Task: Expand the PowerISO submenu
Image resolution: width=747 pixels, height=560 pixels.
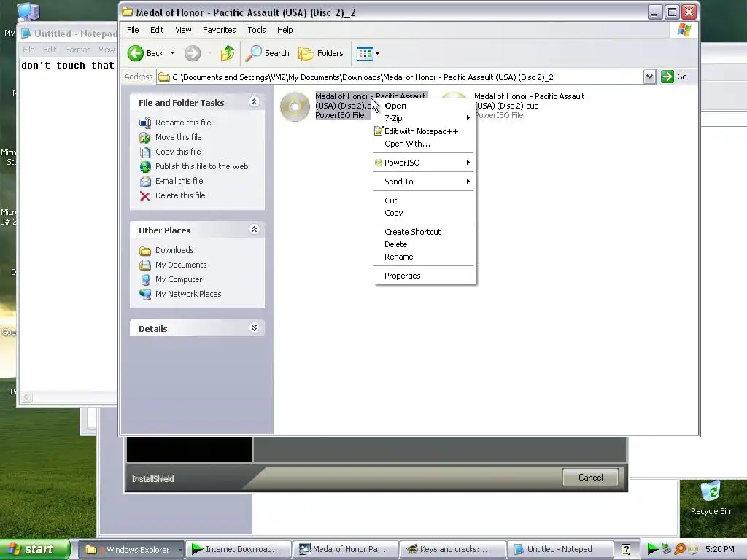Action: [x=424, y=163]
